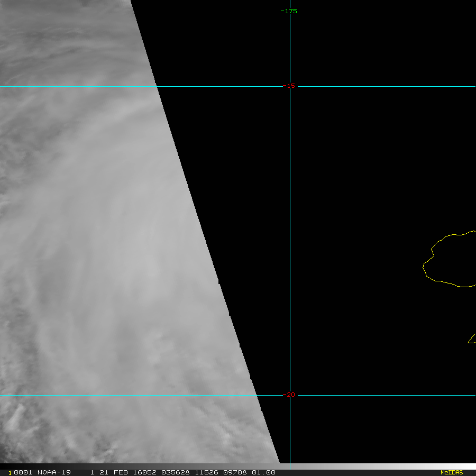
Task: Click the -15 latitude label
Action: [289, 86]
